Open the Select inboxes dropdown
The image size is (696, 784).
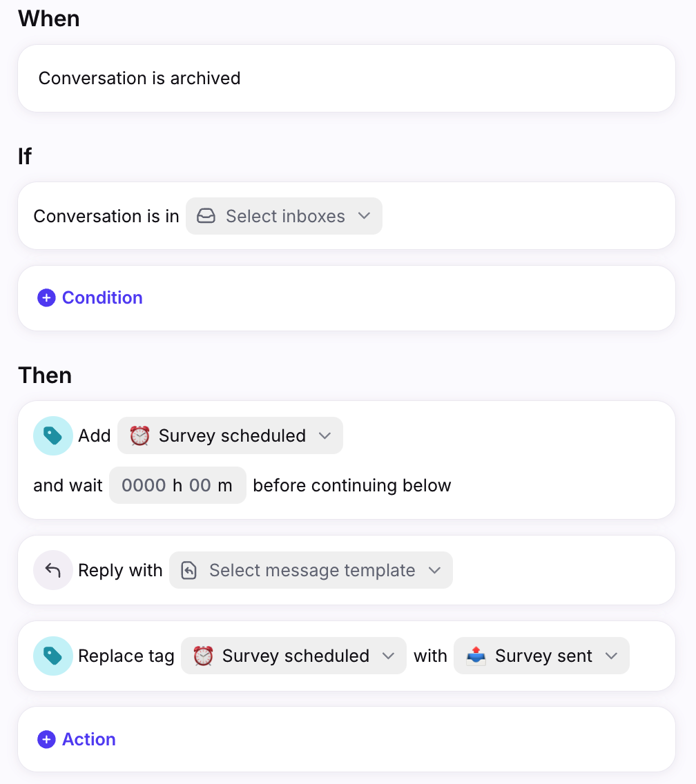[284, 216]
